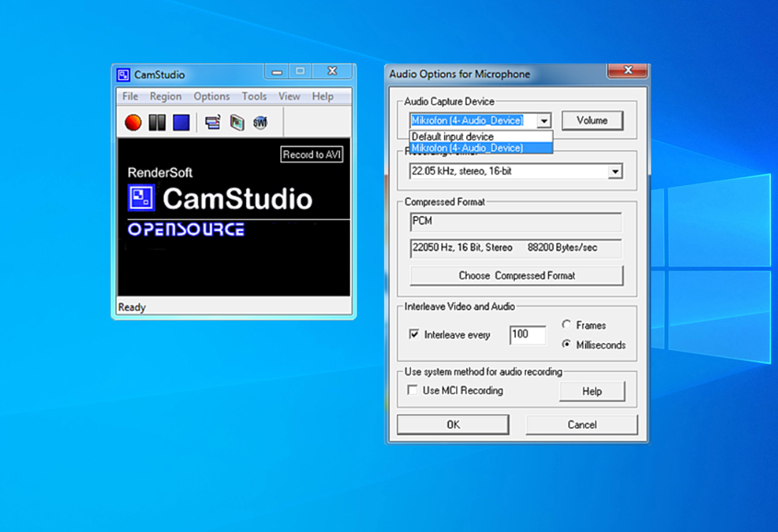
Task: Click the CamStudio logo splash image
Action: tap(233, 217)
